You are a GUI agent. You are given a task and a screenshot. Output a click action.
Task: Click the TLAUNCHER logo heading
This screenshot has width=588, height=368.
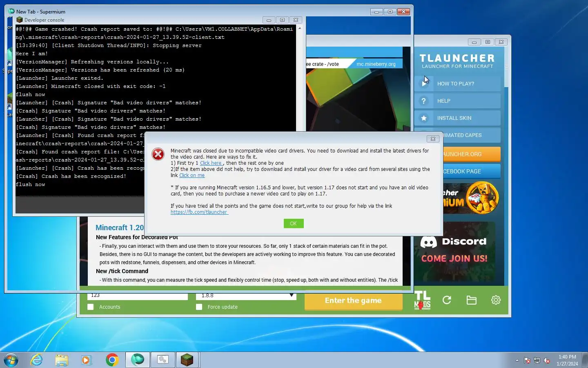pyautogui.click(x=457, y=58)
